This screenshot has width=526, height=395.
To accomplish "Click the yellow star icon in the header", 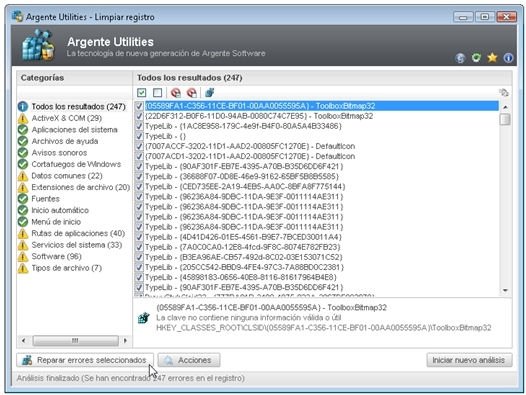I will pyautogui.click(x=492, y=58).
